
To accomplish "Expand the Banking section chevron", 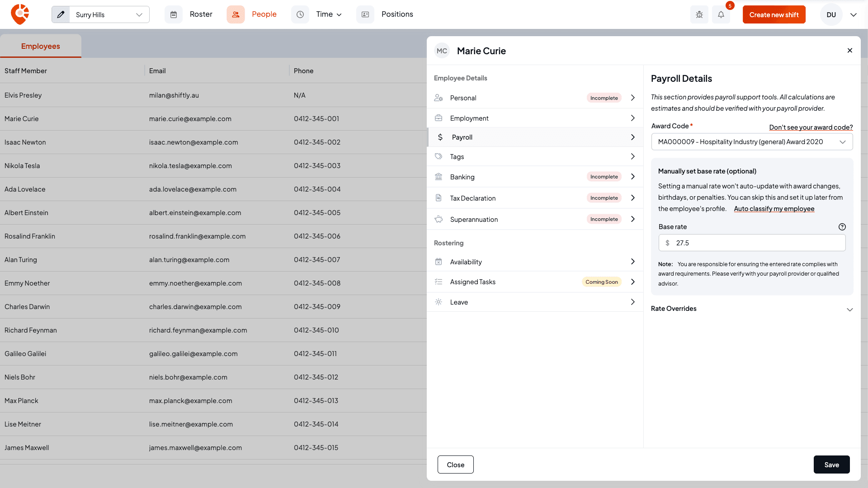I will pyautogui.click(x=633, y=177).
